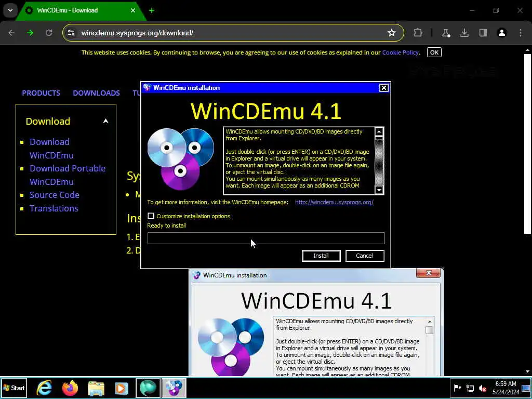Enable Customize installation options checkbox
This screenshot has height=399, width=532.
click(x=151, y=216)
